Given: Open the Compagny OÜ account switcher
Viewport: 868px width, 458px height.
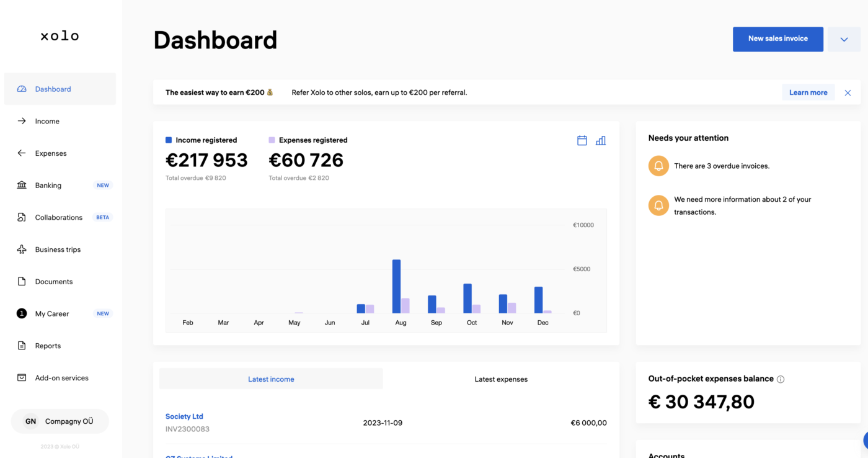Looking at the screenshot, I should point(60,421).
